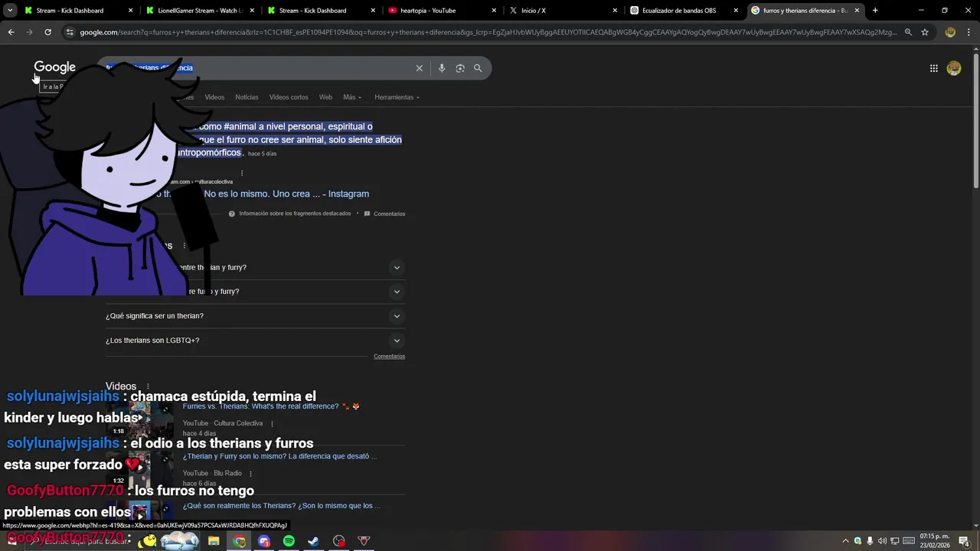
Task: Open more options beside Videos heading
Action: click(148, 386)
